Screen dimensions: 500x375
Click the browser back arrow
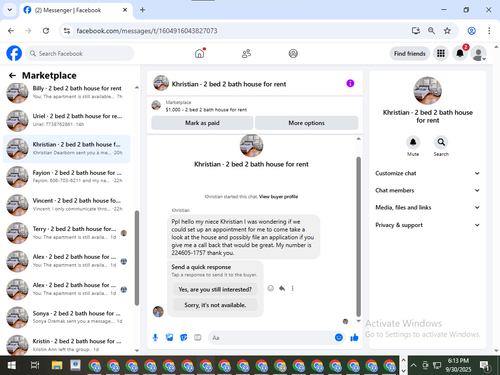[11, 31]
